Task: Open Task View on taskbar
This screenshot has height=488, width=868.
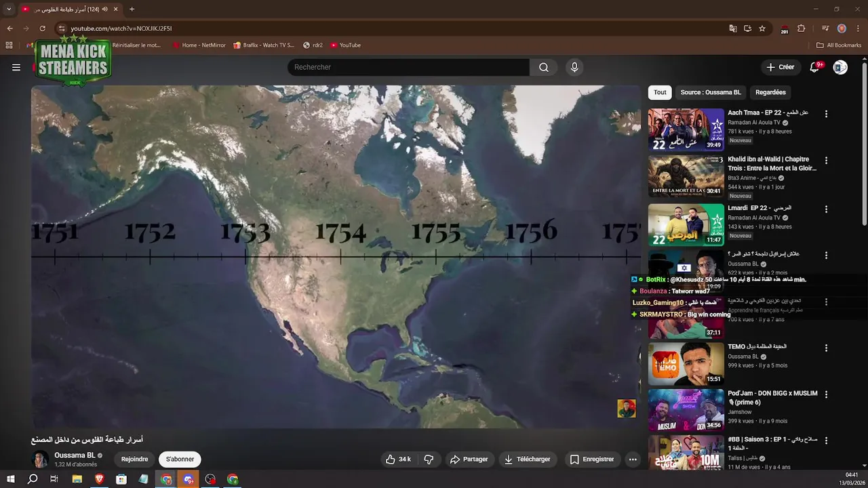Action: point(54,479)
